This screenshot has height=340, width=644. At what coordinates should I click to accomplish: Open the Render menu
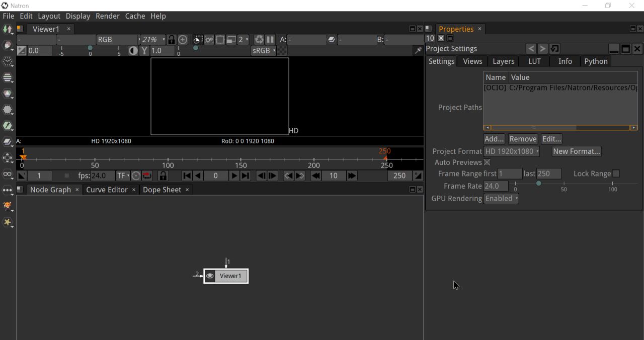pyautogui.click(x=107, y=16)
